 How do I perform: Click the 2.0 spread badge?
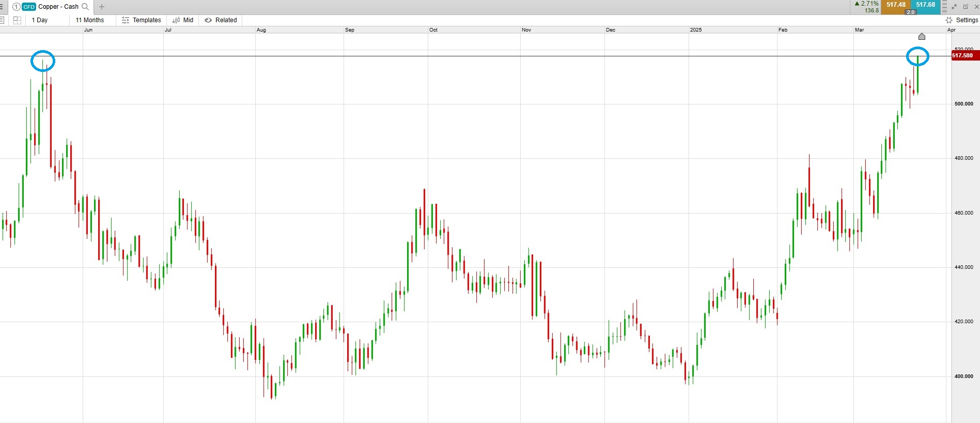tap(911, 12)
